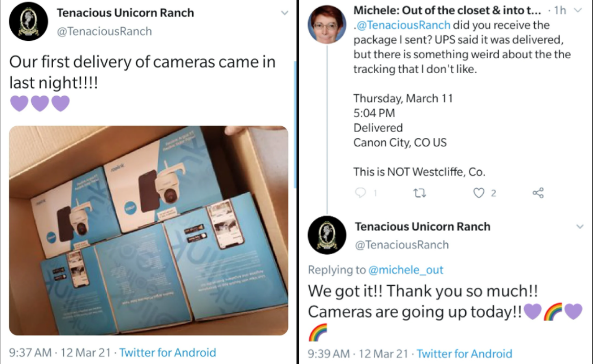
Task: Open the chevron menu on Michele's tweet
Action: tap(578, 10)
